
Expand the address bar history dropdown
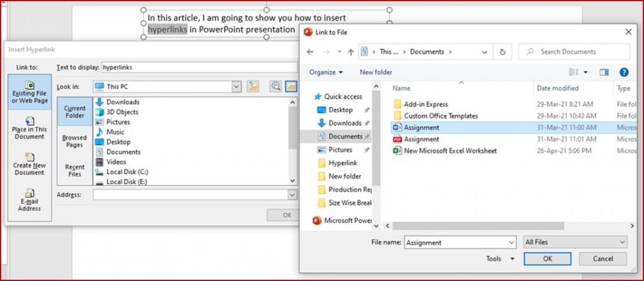(x=485, y=52)
